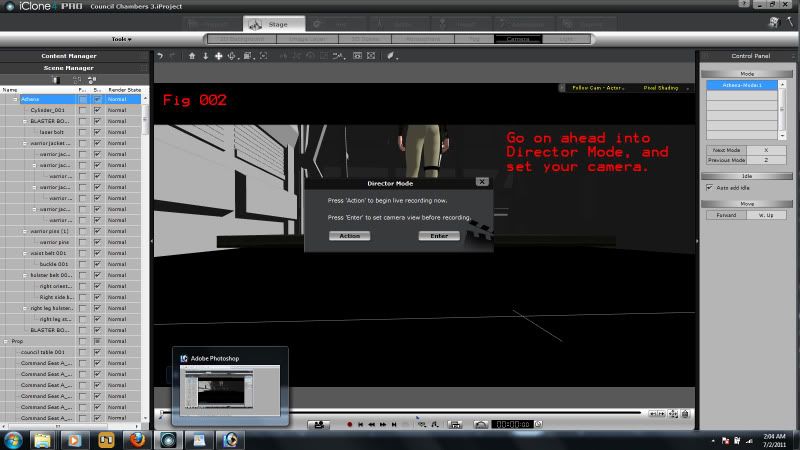Collapse the warrior jacket tree node
This screenshot has height=450, width=800.
[24, 143]
